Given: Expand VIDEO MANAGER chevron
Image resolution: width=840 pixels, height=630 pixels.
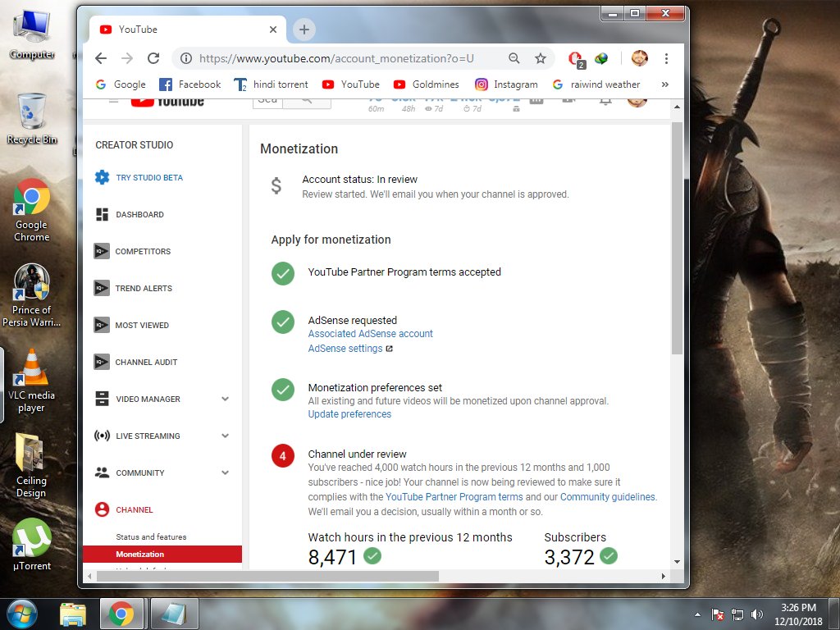Looking at the screenshot, I should pyautogui.click(x=226, y=399).
